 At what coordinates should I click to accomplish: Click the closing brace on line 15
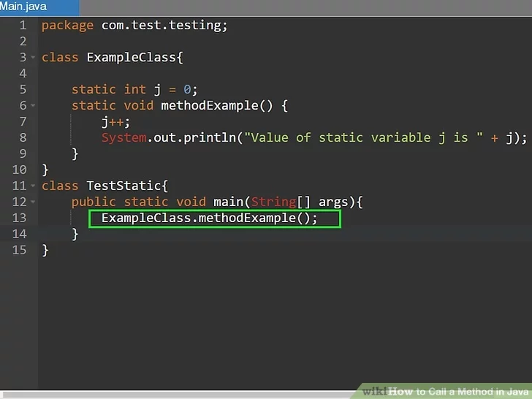click(45, 251)
